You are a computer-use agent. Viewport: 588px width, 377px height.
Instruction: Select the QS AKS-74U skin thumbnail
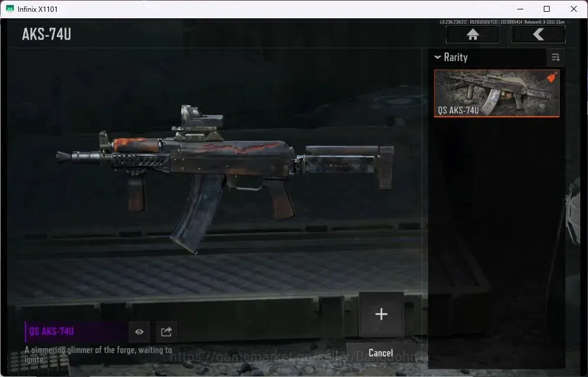click(497, 93)
